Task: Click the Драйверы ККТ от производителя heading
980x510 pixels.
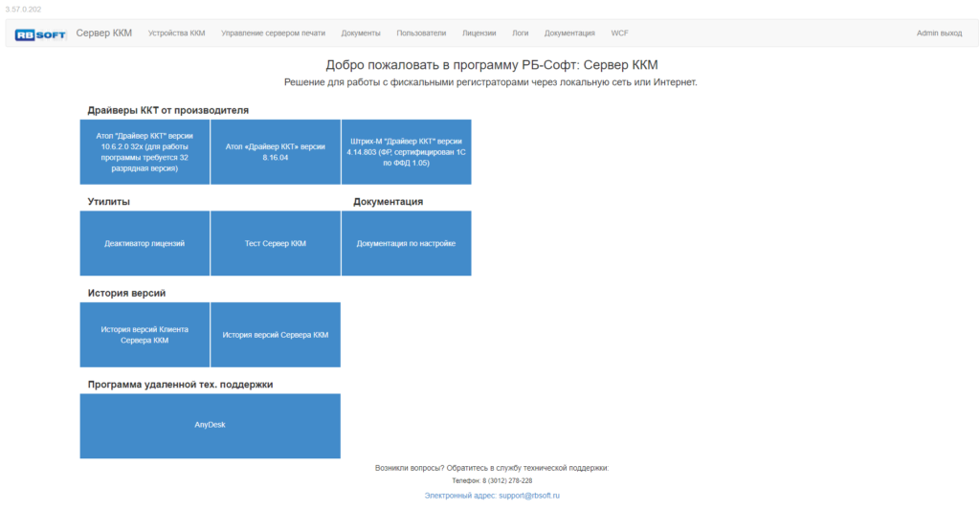Action: pos(168,110)
